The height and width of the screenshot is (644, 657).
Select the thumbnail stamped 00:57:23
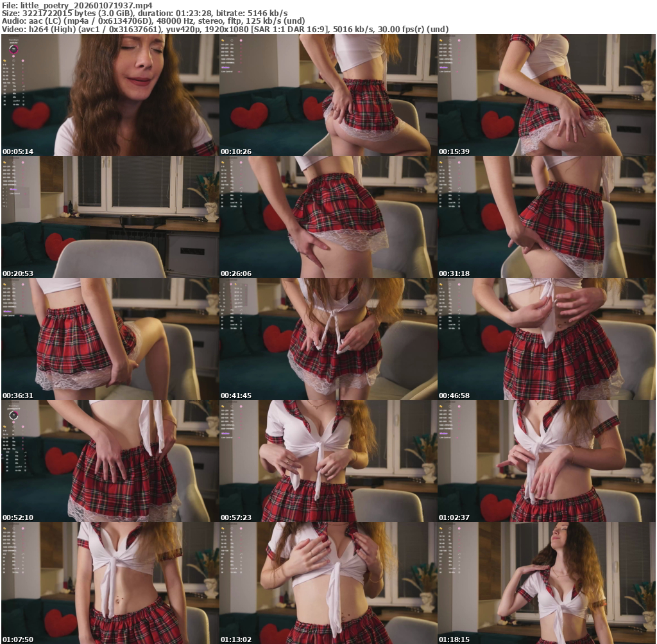(327, 461)
